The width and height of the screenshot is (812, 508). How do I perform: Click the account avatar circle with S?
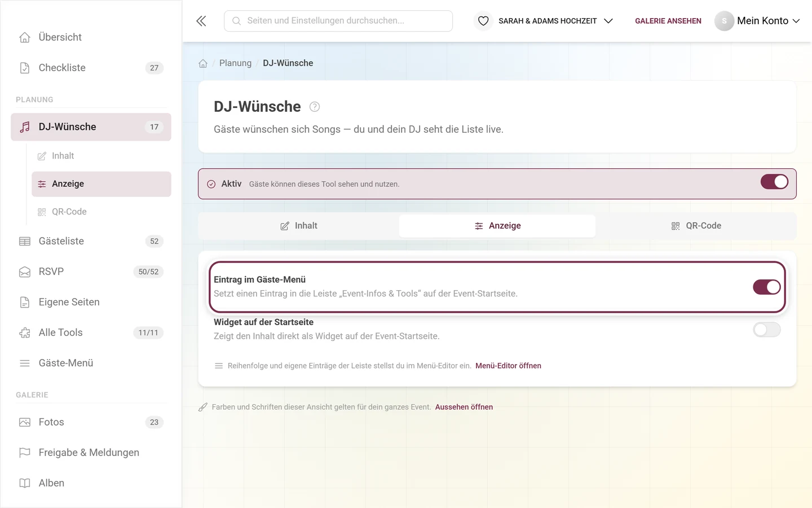[x=724, y=21]
